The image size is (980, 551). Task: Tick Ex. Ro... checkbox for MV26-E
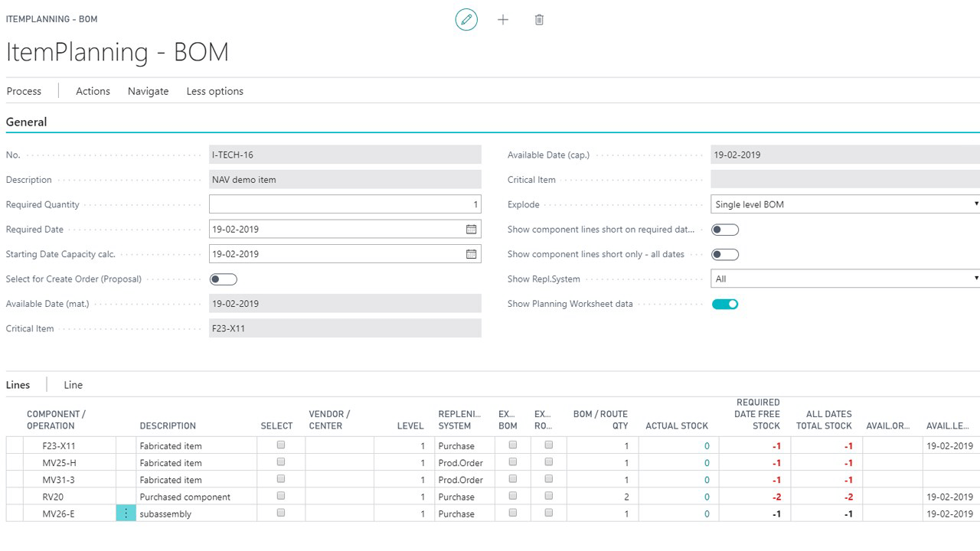coord(548,513)
